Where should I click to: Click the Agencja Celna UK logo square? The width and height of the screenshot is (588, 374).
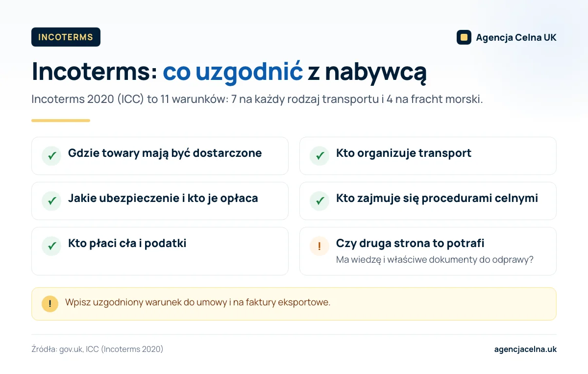coord(464,37)
